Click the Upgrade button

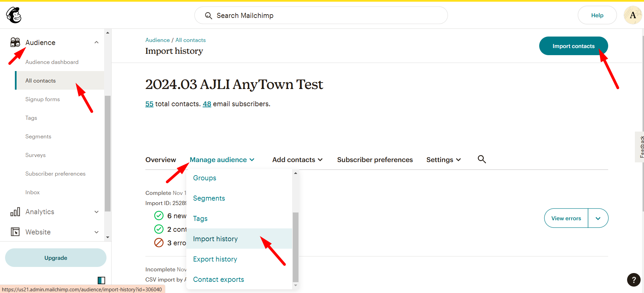click(56, 258)
